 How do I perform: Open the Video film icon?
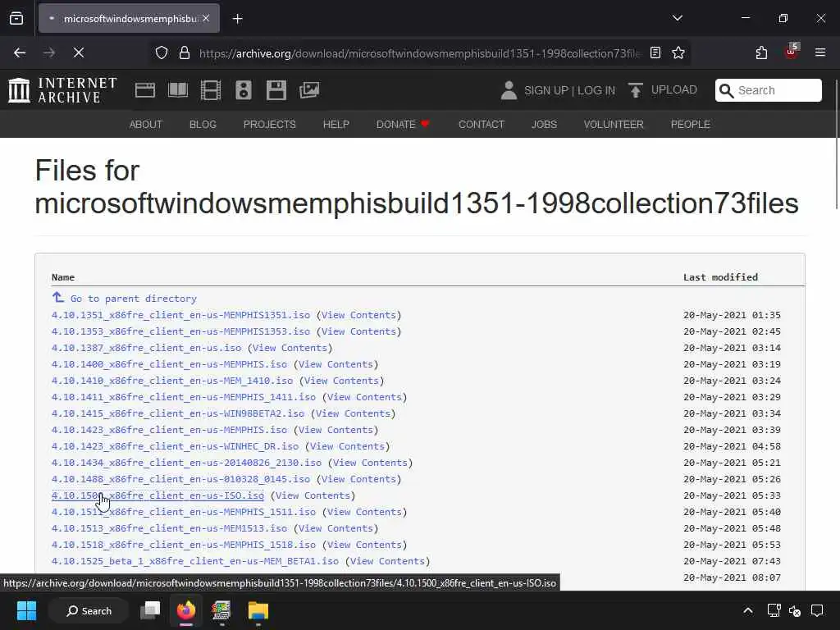point(211,90)
